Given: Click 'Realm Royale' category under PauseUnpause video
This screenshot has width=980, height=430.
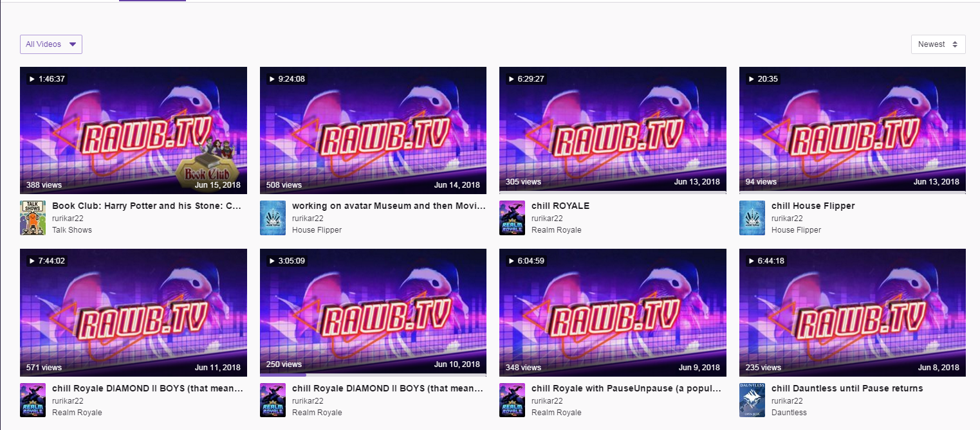Looking at the screenshot, I should click(557, 413).
